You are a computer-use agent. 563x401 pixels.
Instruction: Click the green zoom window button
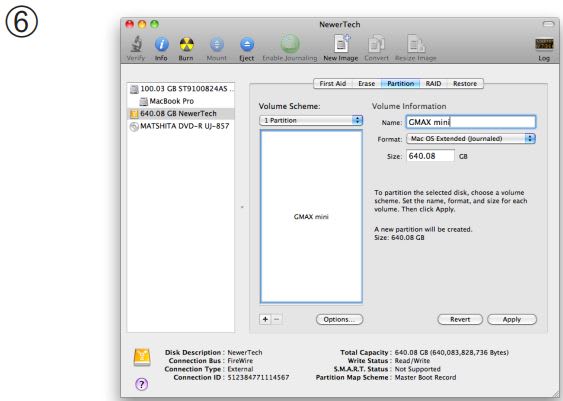[x=154, y=24]
